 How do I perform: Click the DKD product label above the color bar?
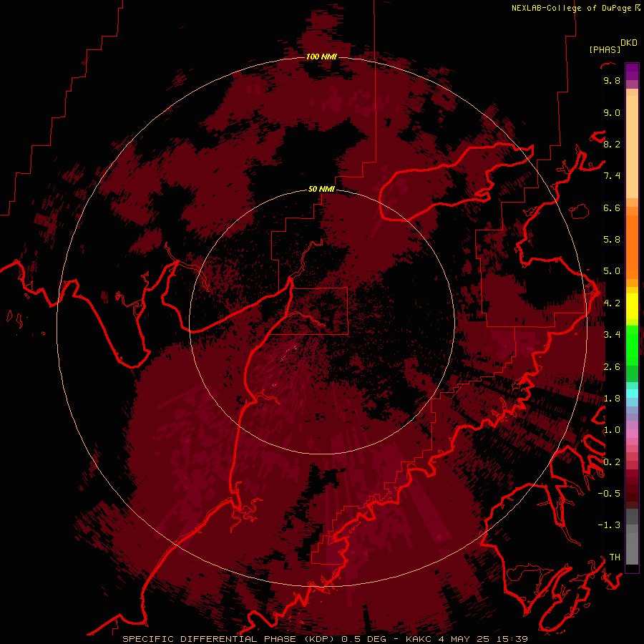(629, 43)
